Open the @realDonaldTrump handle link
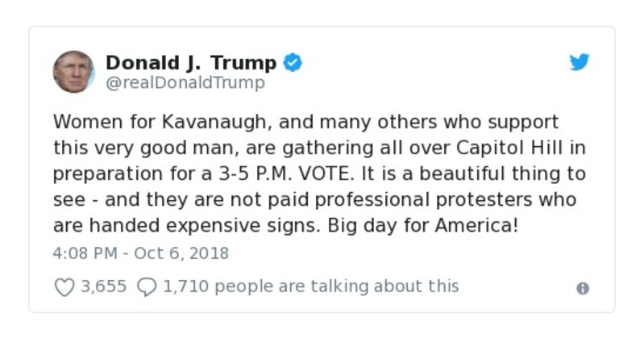The width and height of the screenshot is (644, 339). [x=185, y=82]
